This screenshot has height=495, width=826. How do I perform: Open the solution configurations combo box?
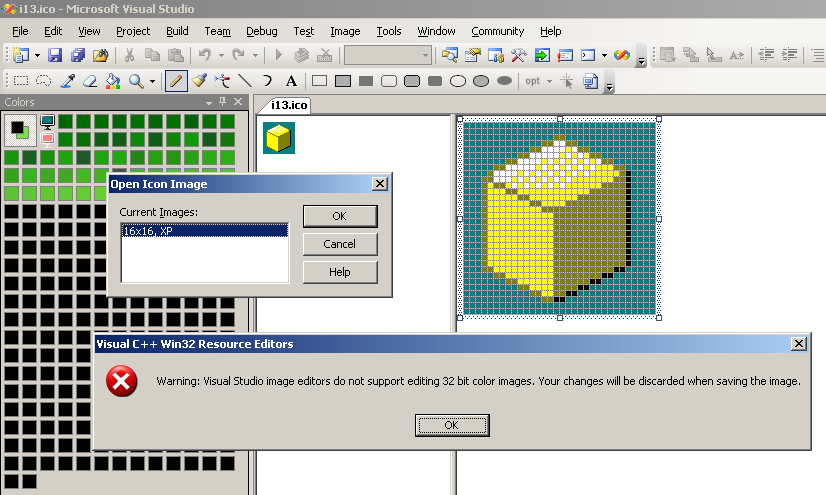[388, 55]
